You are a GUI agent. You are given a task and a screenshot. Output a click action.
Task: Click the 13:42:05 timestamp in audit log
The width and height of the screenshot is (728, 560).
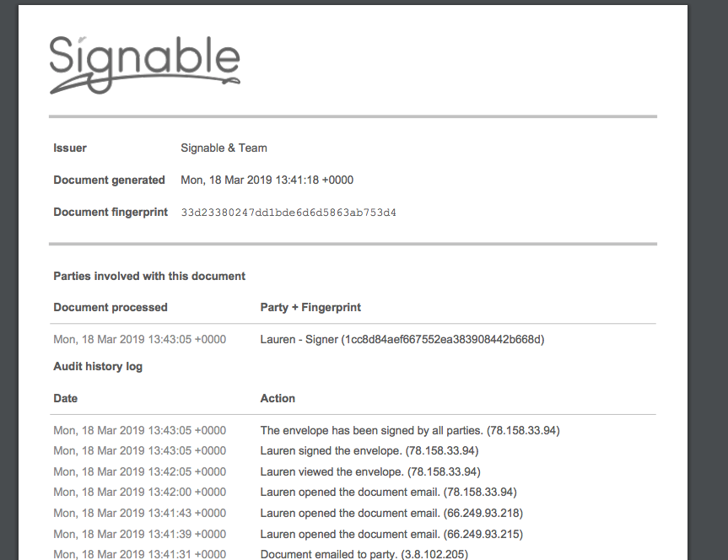(140, 471)
